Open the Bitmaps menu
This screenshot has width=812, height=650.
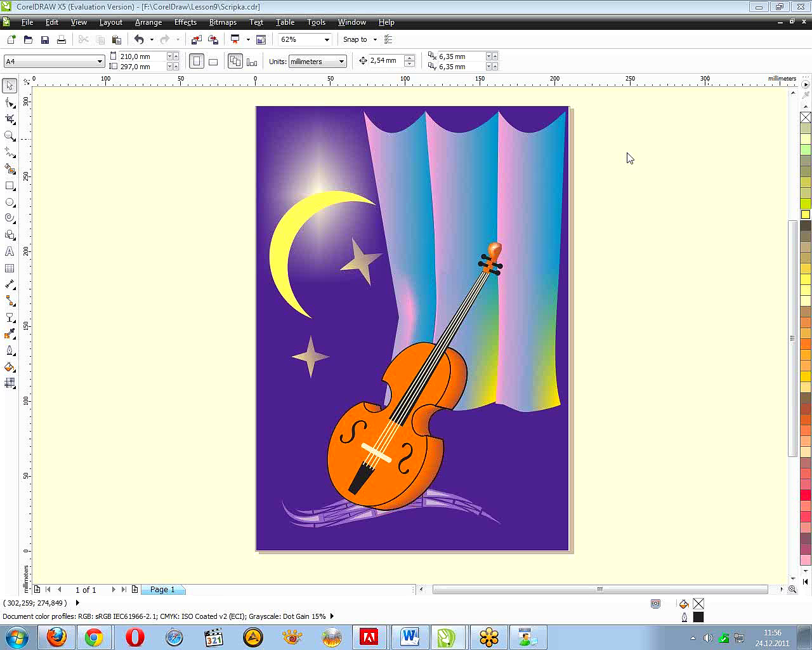pos(223,22)
